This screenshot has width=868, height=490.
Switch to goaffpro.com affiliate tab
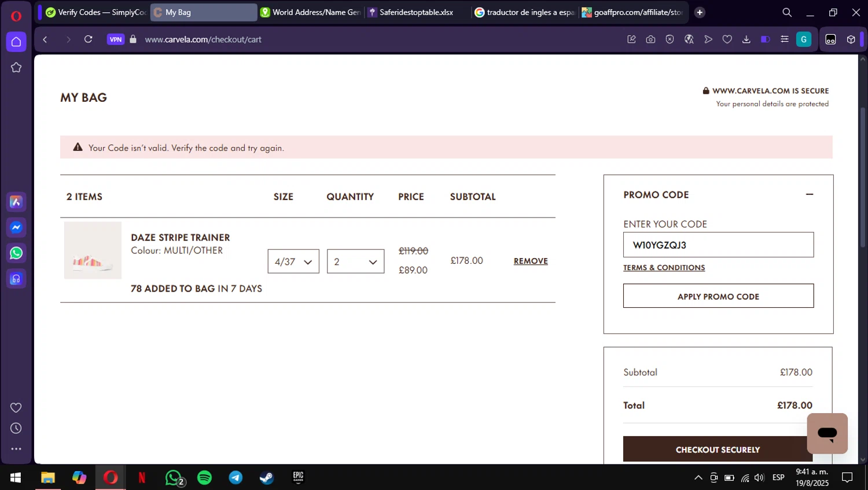[x=633, y=12]
